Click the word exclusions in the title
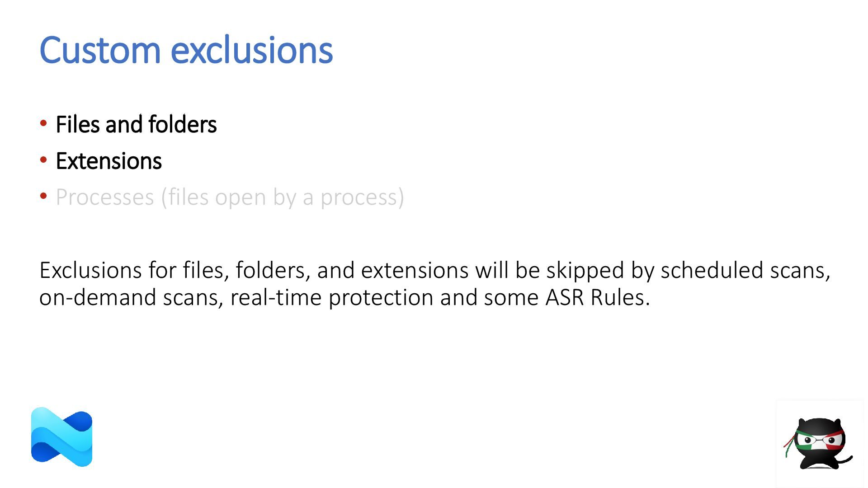The width and height of the screenshot is (868, 488). pyautogui.click(x=252, y=50)
